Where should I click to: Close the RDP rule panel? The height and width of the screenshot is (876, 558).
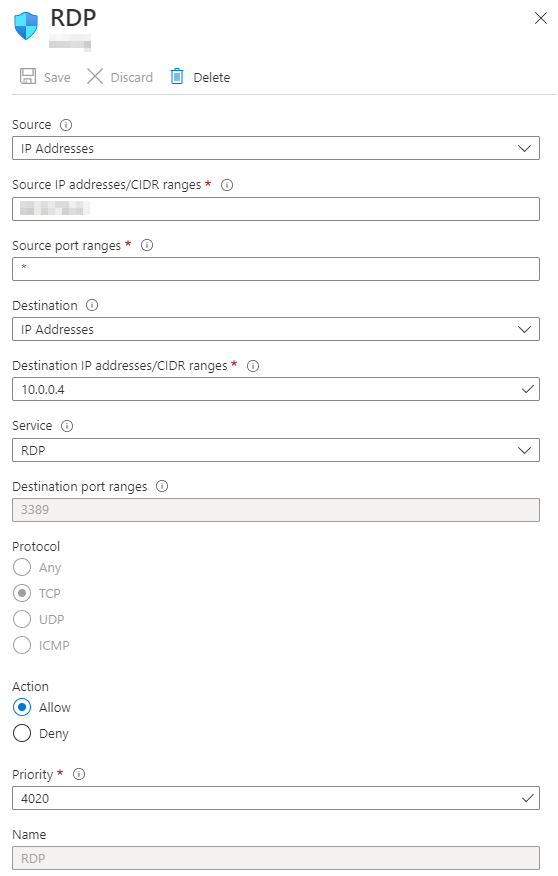[540, 18]
